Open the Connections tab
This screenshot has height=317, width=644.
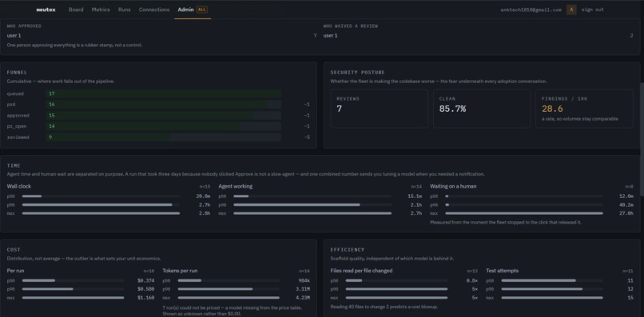154,10
